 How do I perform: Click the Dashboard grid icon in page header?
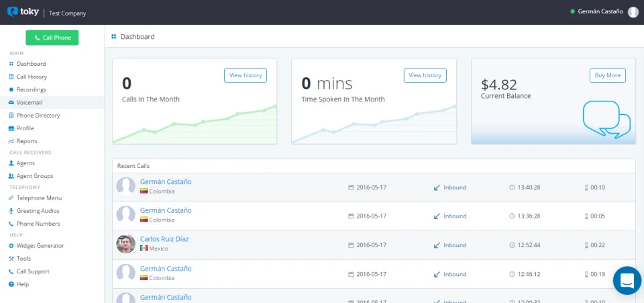point(114,36)
